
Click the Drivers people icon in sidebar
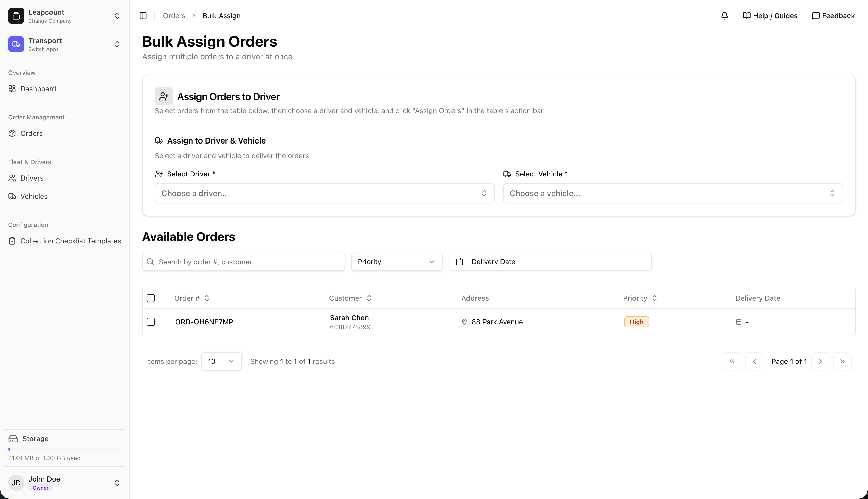coord(12,178)
